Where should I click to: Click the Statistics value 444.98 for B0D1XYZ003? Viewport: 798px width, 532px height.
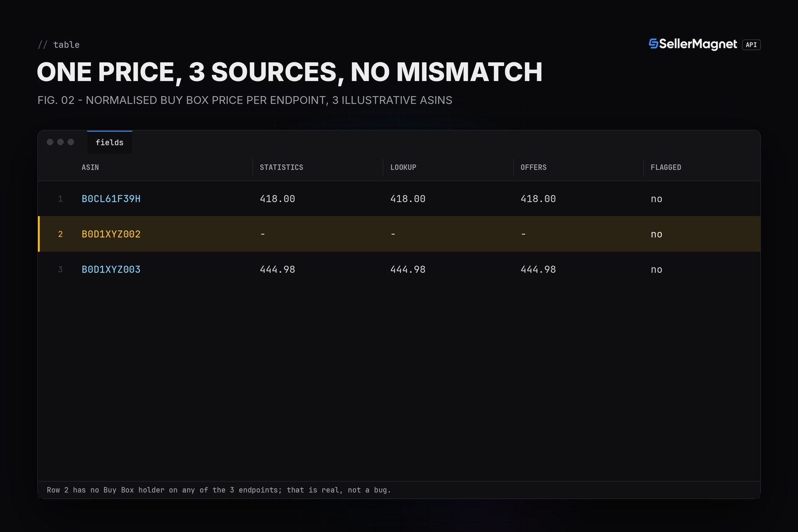(277, 270)
